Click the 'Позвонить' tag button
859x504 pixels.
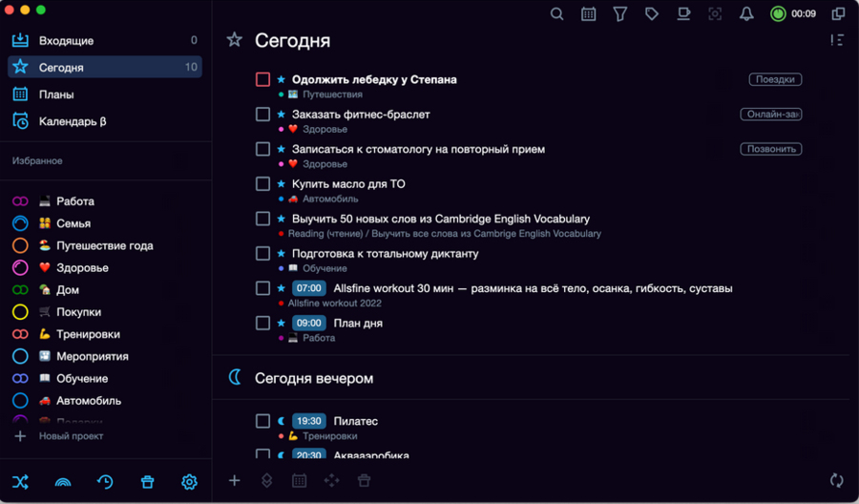click(x=771, y=149)
